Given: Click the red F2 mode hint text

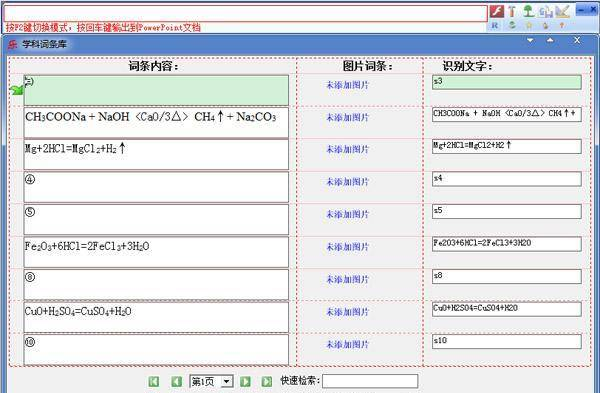Looking at the screenshot, I should pyautogui.click(x=103, y=27).
